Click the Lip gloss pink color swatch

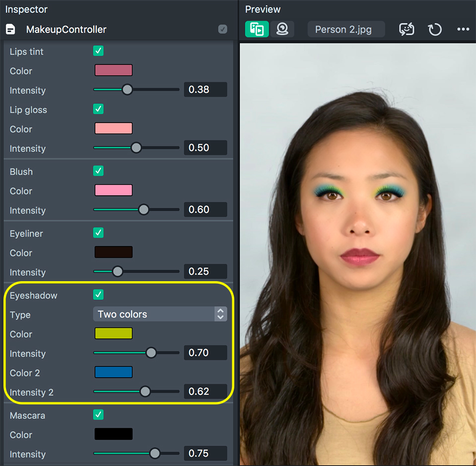pyautogui.click(x=114, y=128)
